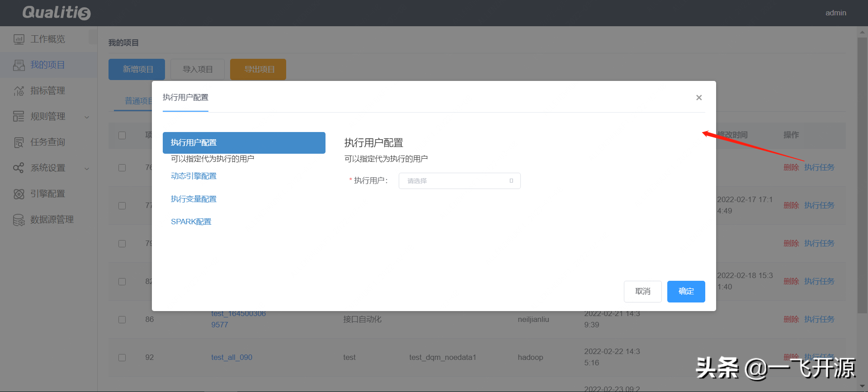Click the 引擎配置 sidebar icon
868x392 pixels.
(19, 194)
